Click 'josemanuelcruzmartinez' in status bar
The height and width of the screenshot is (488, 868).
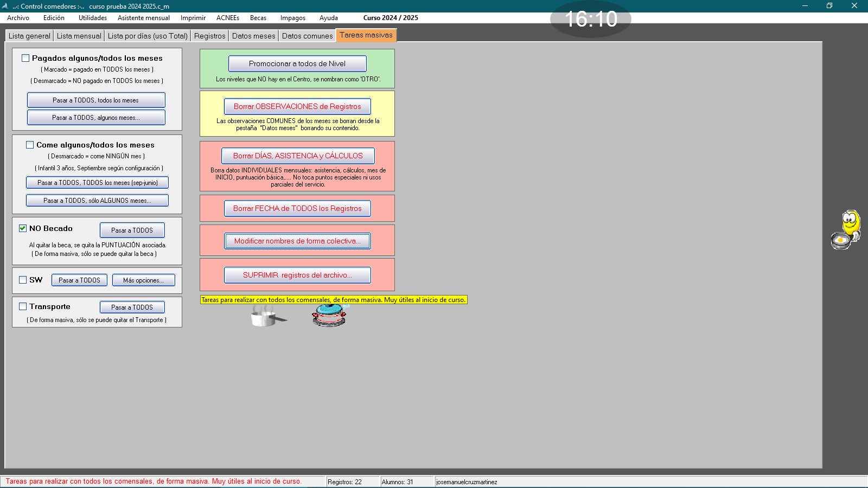click(467, 482)
